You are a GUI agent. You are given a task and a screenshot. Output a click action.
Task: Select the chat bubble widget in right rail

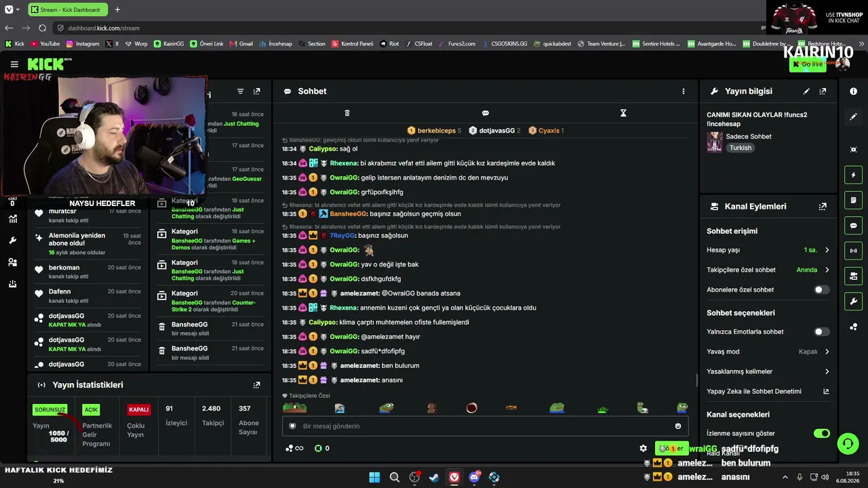pos(853,226)
